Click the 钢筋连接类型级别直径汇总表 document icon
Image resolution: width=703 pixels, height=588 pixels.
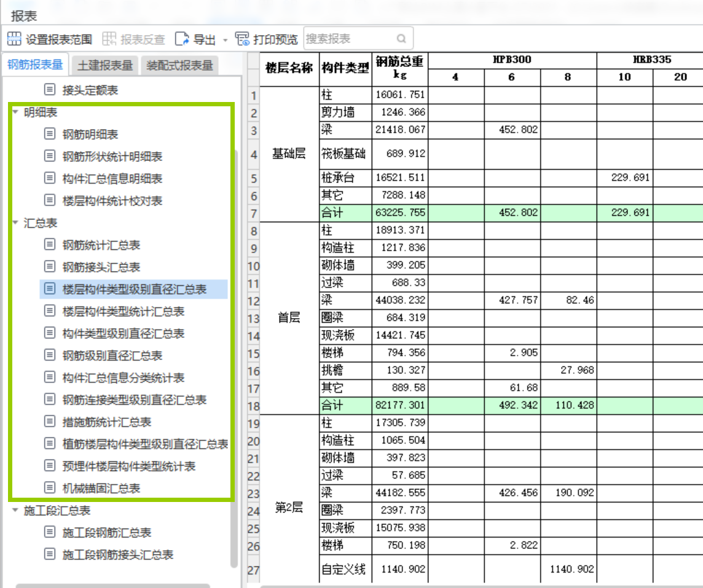(50, 399)
